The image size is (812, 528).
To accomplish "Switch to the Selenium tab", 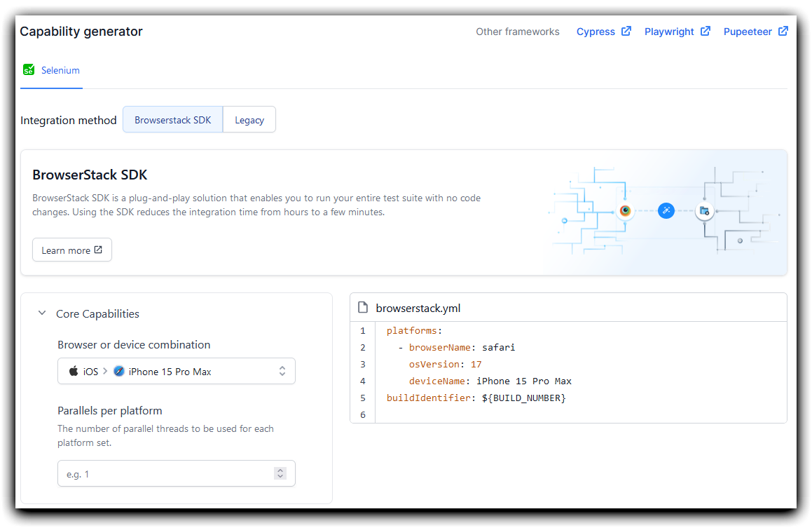I will coord(51,70).
